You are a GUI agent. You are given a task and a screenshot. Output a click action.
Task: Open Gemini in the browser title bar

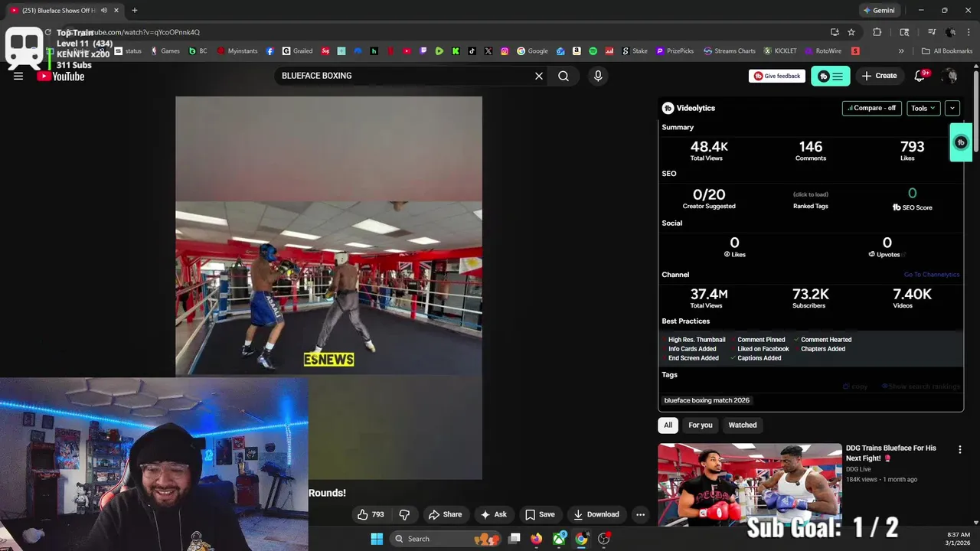tap(879, 11)
